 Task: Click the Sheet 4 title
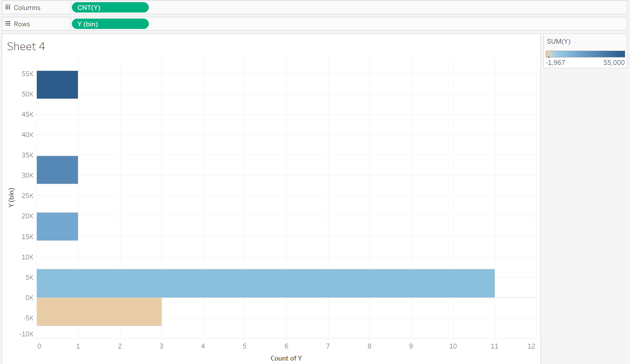pyautogui.click(x=26, y=46)
